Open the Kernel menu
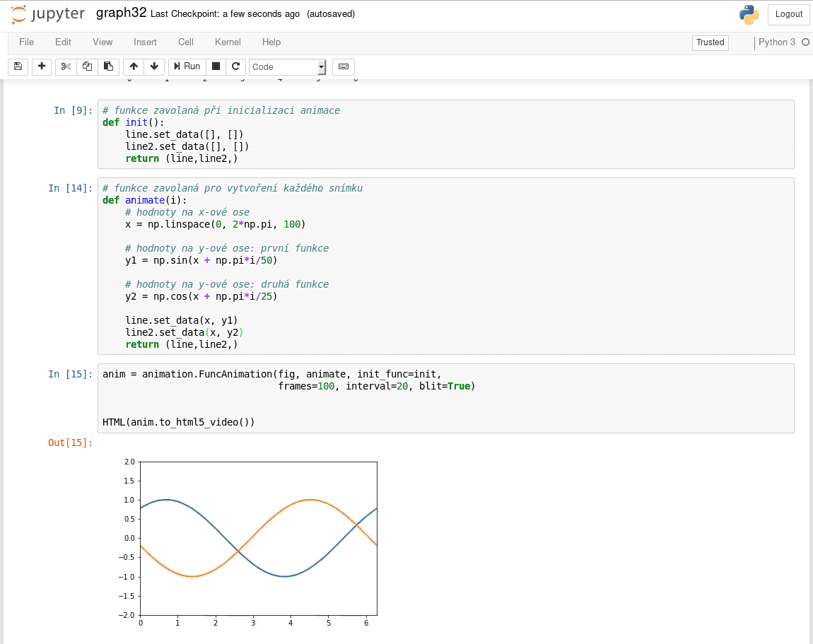This screenshot has height=644, width=813. click(x=228, y=42)
